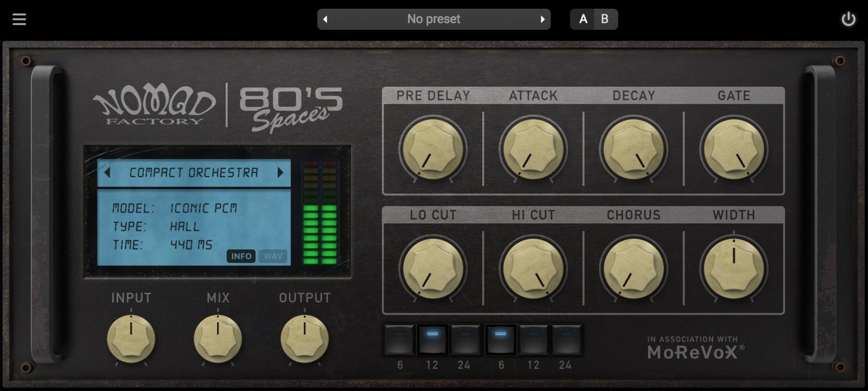Open the hamburger menu
The height and width of the screenshot is (391, 868).
[x=20, y=20]
